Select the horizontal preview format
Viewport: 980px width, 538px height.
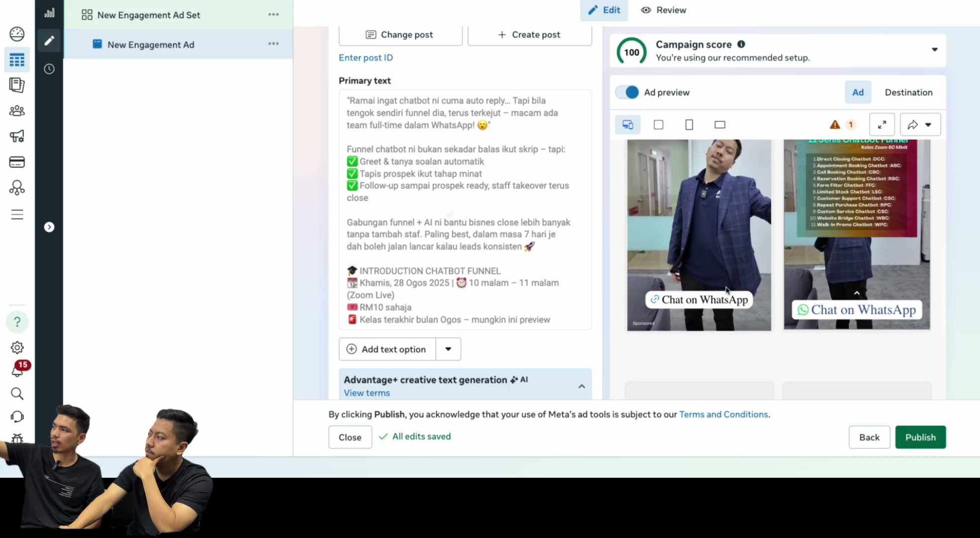(720, 125)
